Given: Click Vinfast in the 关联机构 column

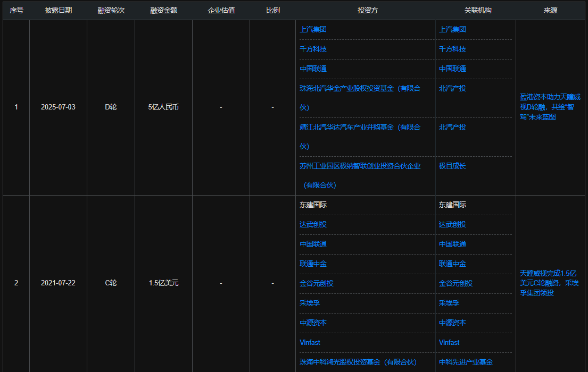Looking at the screenshot, I should coord(449,342).
